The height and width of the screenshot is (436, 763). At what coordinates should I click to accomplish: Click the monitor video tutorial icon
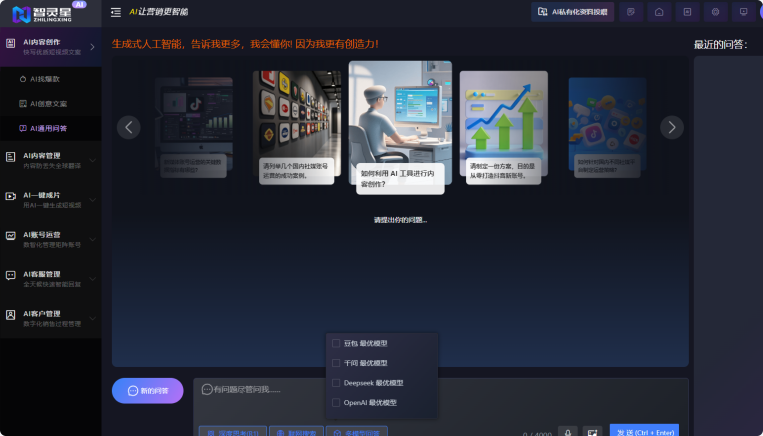744,12
